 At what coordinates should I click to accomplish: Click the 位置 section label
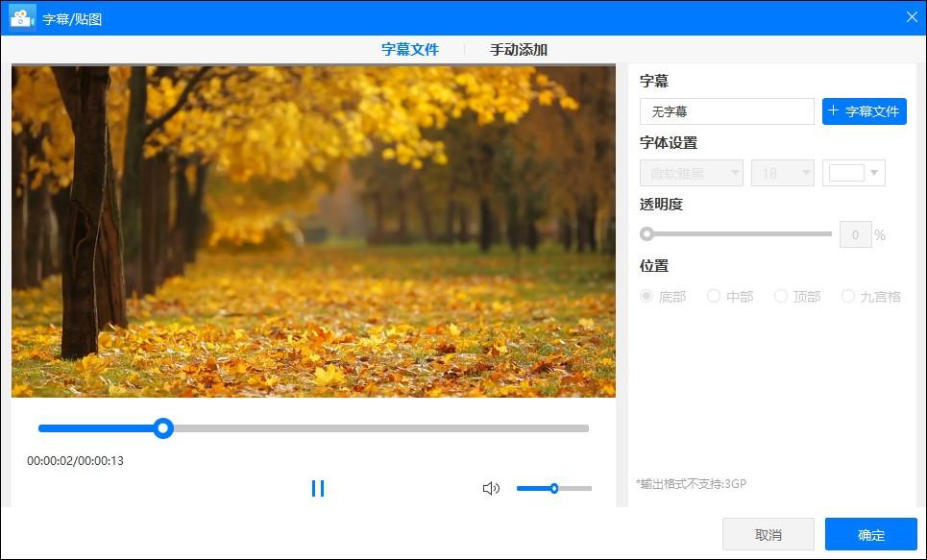tap(654, 265)
